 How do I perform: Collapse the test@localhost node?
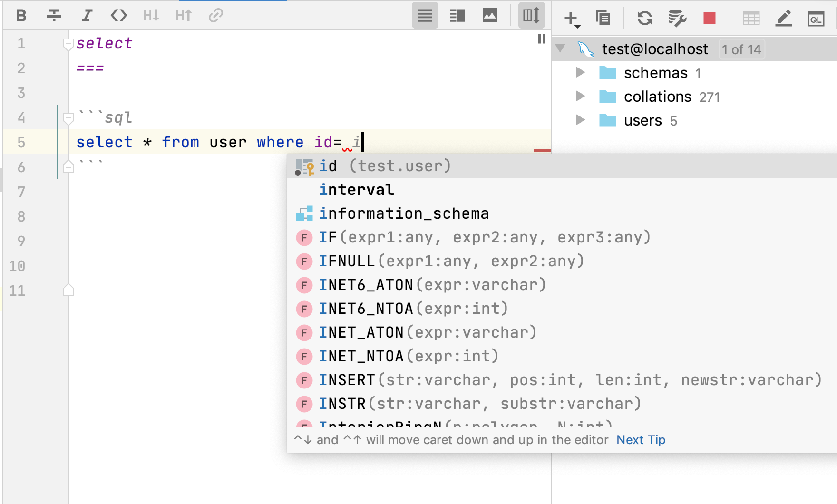tap(561, 48)
